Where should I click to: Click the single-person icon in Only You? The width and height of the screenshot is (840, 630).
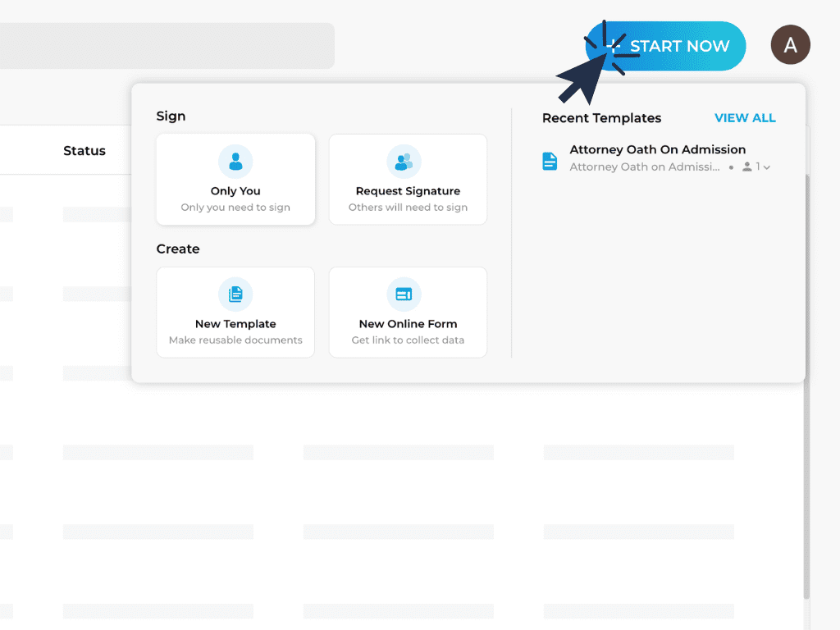click(x=235, y=162)
